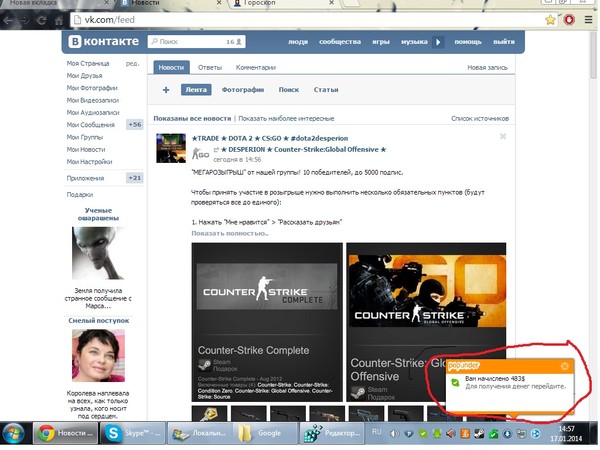The height and width of the screenshot is (450, 600).
Task: Click the network connection tray icon
Action: click(x=521, y=434)
